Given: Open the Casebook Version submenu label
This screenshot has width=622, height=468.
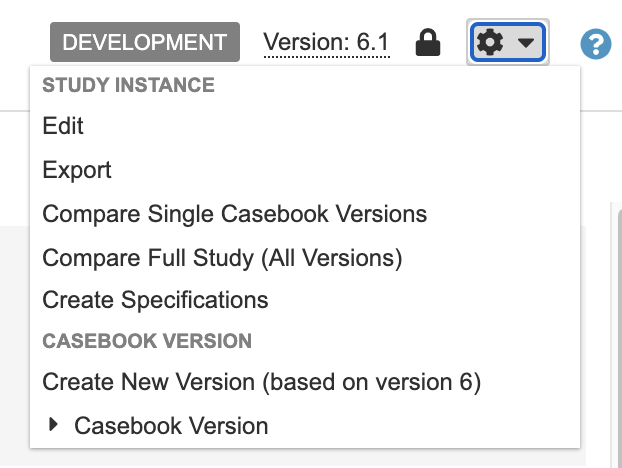Looking at the screenshot, I should point(171,426).
